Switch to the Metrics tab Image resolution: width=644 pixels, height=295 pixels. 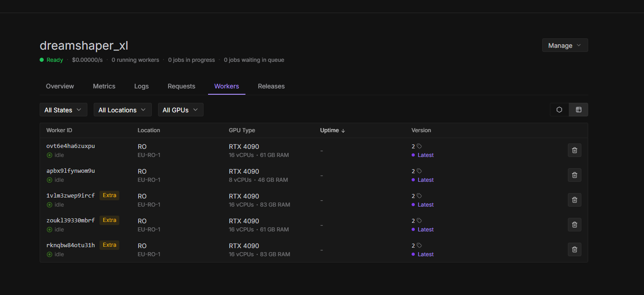click(104, 86)
